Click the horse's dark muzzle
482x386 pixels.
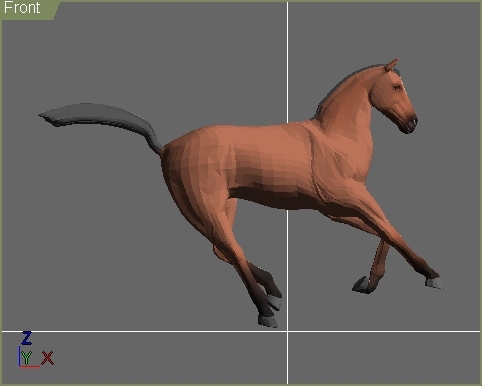pyautogui.click(x=410, y=125)
